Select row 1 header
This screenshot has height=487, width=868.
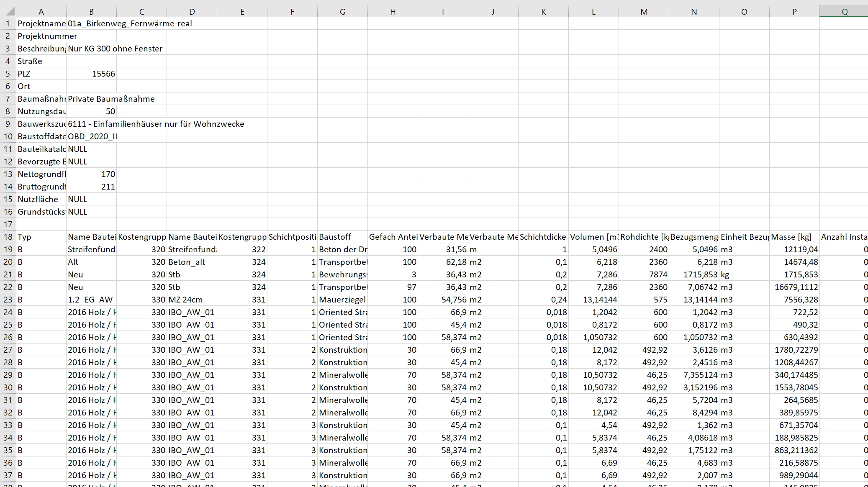coord(8,23)
